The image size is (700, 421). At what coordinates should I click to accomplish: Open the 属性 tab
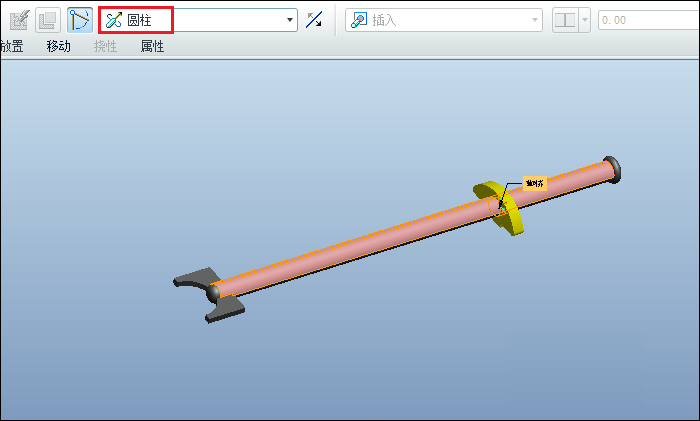[x=152, y=46]
